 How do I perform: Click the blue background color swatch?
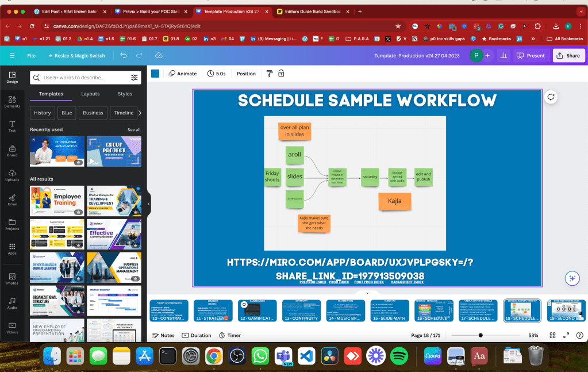click(155, 74)
